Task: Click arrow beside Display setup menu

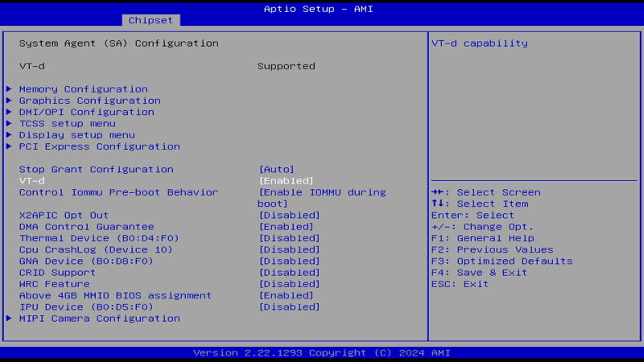Action: [x=9, y=135]
